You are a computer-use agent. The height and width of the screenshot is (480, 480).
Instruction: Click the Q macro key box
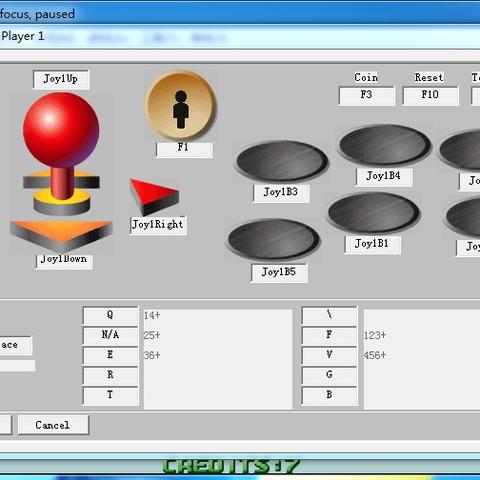110,315
